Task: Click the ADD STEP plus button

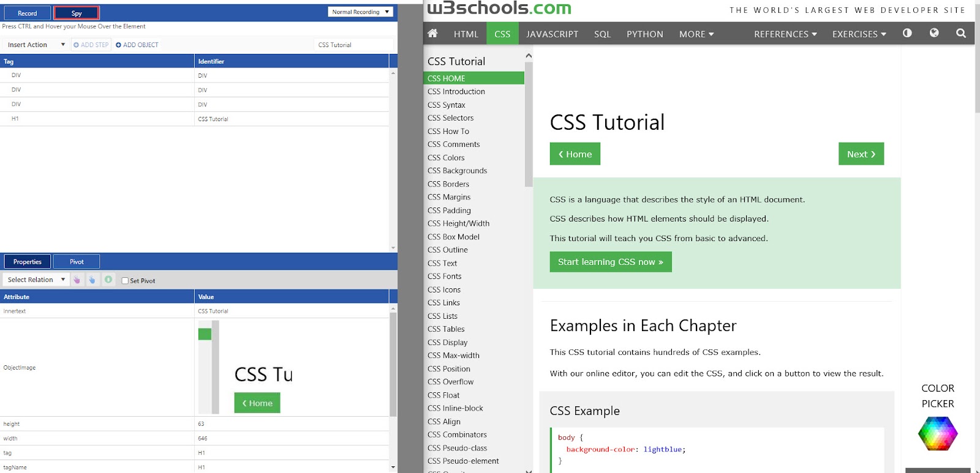Action: point(91,45)
